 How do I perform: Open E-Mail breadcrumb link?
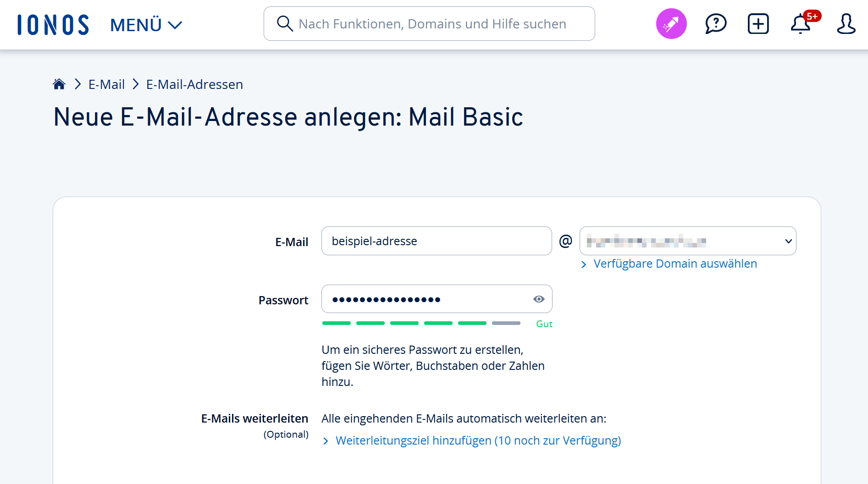(106, 84)
